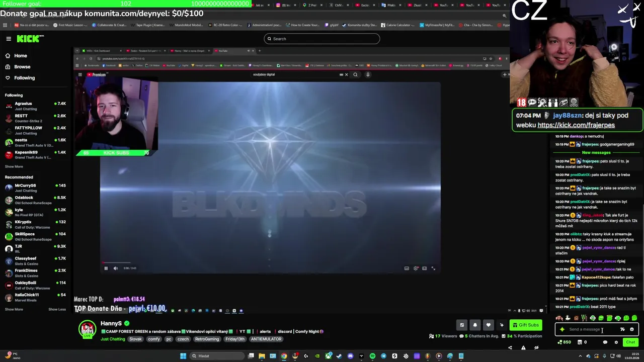Click the Gift Subs button
644x362 pixels.
tap(526, 325)
